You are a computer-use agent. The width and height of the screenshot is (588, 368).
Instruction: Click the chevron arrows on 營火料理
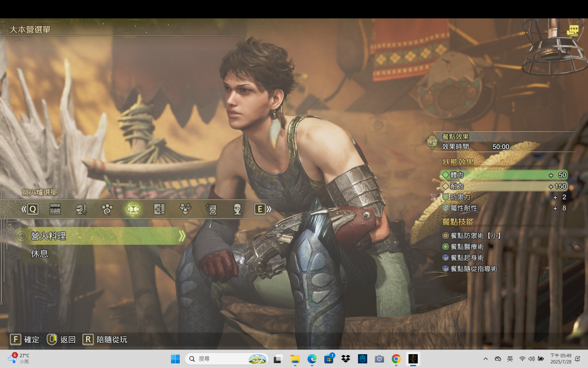(x=182, y=236)
